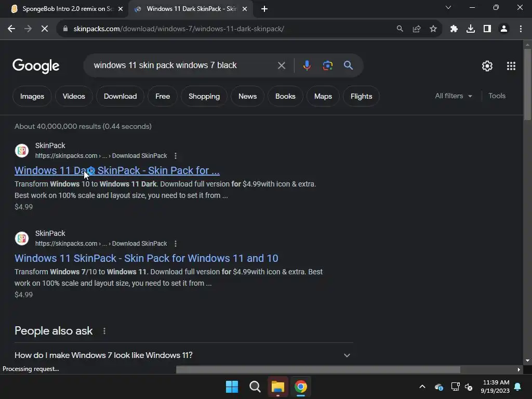This screenshot has height=399, width=532.
Task: Close the SpongeBob Intro tab
Action: [121, 9]
